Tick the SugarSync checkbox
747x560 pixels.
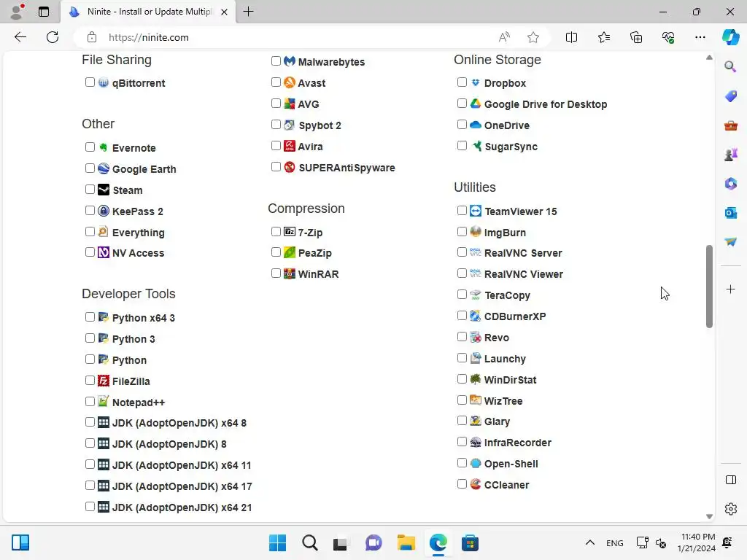tap(462, 146)
